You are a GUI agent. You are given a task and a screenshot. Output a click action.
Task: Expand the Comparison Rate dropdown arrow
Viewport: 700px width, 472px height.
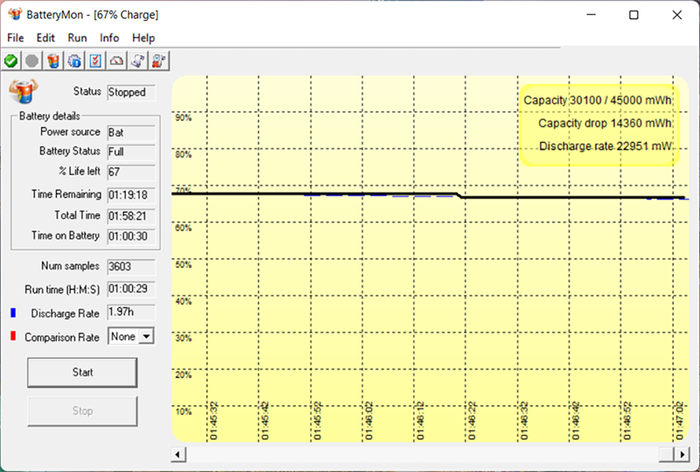point(146,336)
